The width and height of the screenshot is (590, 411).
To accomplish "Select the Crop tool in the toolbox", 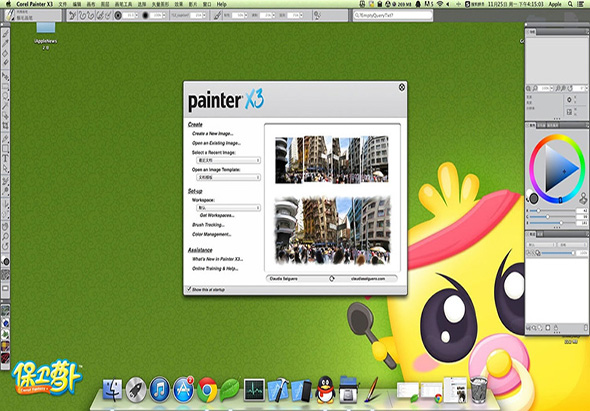I will (6, 125).
